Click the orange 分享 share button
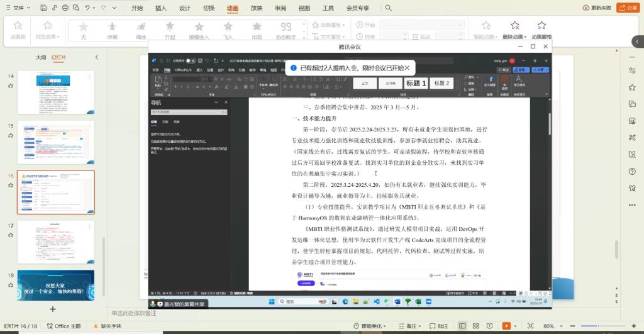The height and width of the screenshot is (334, 644). pyautogui.click(x=628, y=8)
